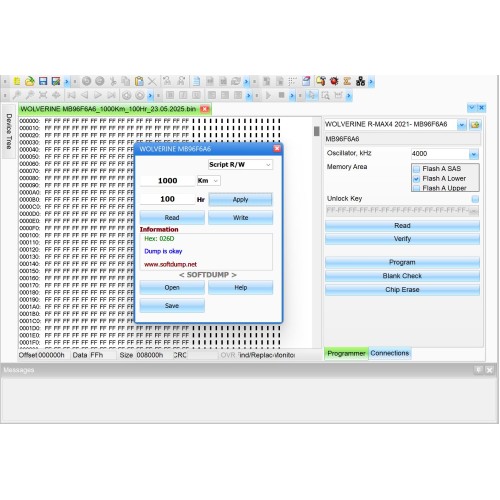Image resolution: width=500 pixels, height=500 pixels.
Task: Open the Device Tree side tab
Action: coord(9,131)
